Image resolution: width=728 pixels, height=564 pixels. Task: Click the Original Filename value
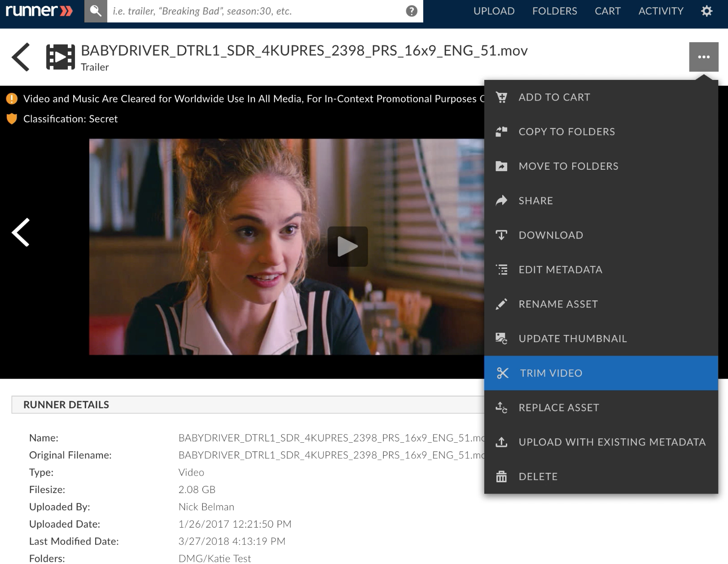click(x=331, y=455)
